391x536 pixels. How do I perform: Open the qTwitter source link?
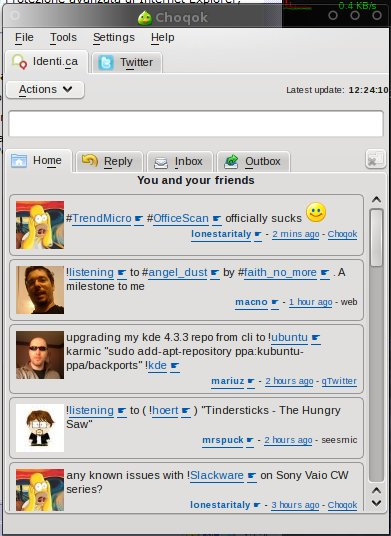[x=339, y=381]
